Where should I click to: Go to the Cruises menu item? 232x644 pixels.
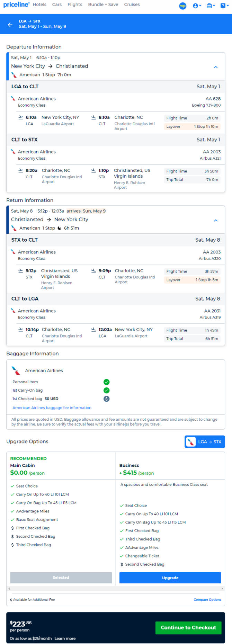[x=132, y=5]
